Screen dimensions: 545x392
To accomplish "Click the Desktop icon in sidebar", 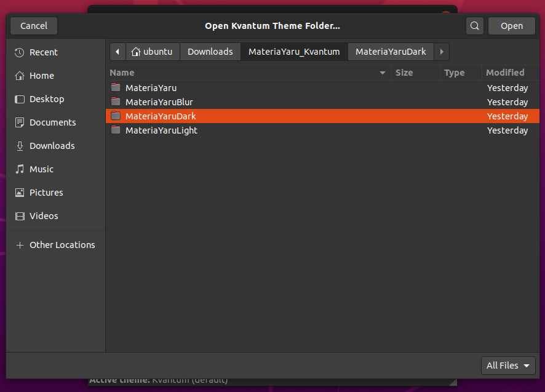I will (20, 99).
